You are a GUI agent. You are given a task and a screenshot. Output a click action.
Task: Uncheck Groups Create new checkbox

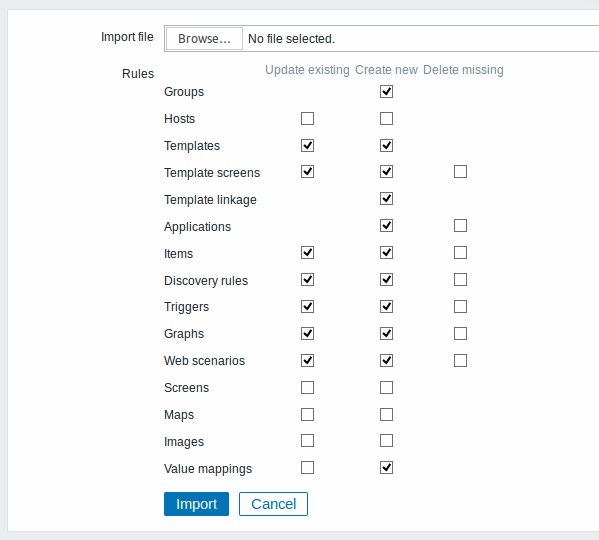[386, 92]
